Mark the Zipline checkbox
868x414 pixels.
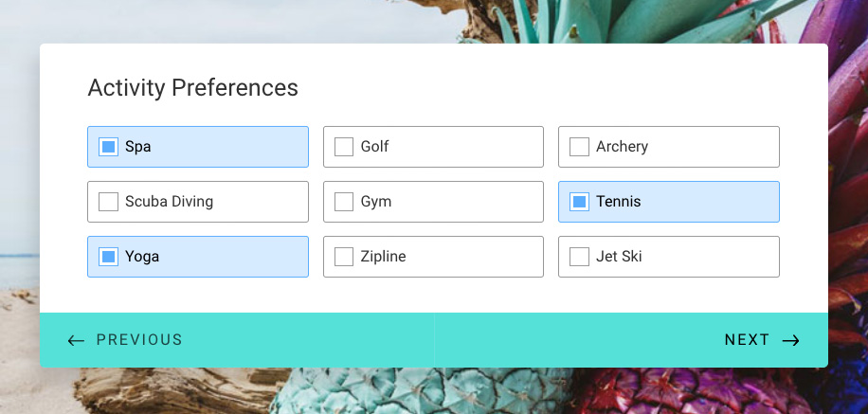click(344, 257)
